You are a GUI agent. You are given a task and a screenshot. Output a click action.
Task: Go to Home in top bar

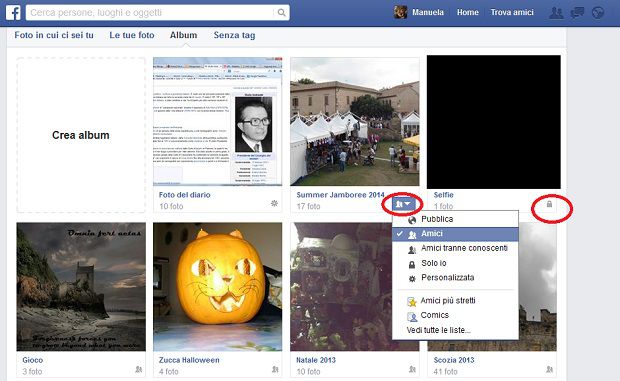click(468, 13)
